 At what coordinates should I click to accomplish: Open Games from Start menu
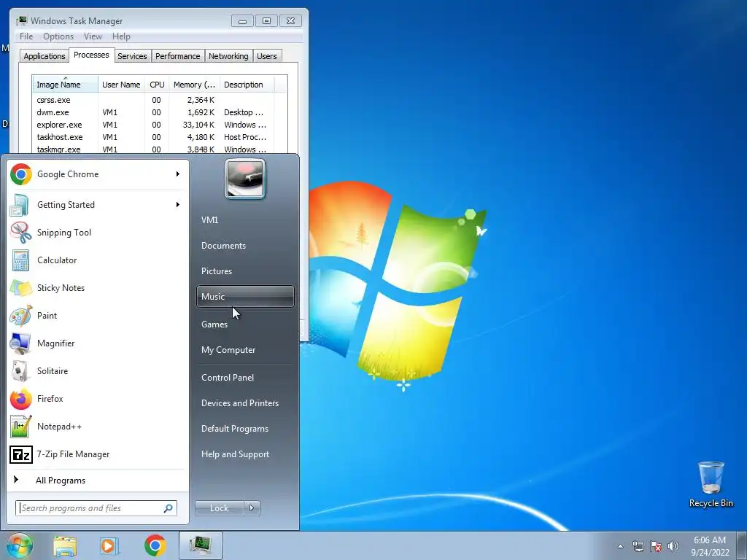245,324
